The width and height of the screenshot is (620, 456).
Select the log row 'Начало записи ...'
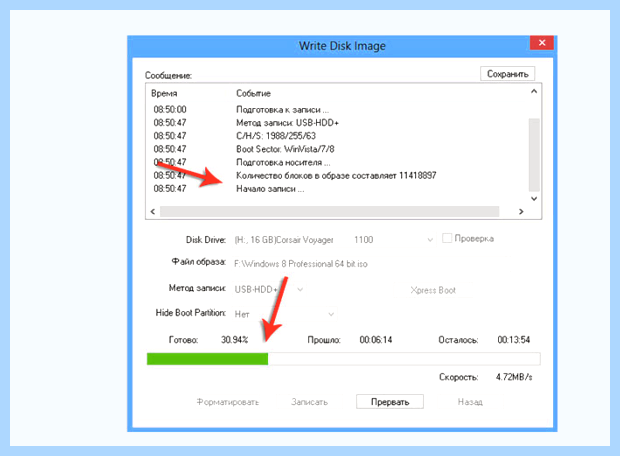[270, 189]
